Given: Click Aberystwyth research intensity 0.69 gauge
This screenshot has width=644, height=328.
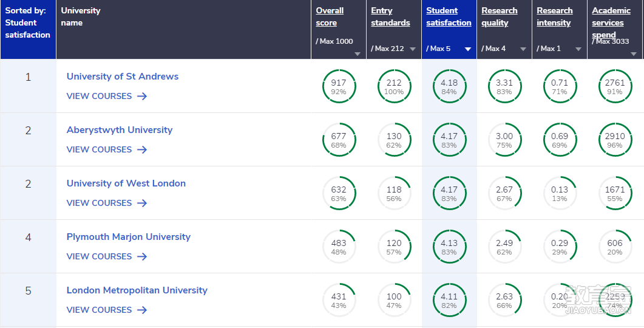Looking at the screenshot, I should tap(560, 140).
